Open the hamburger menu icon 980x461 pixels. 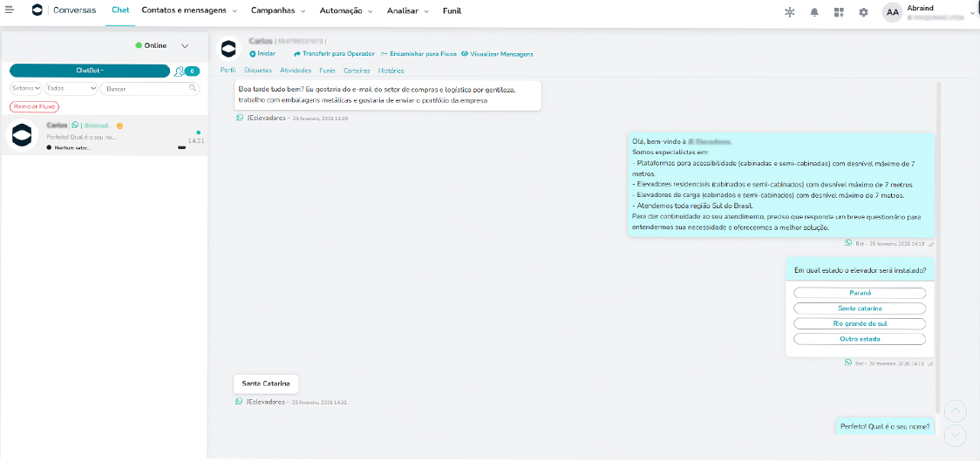(x=9, y=11)
